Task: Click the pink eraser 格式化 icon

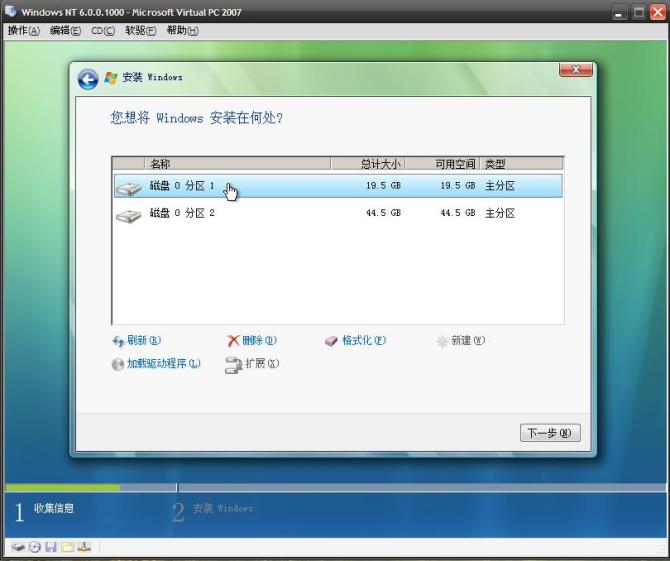Action: pos(332,341)
